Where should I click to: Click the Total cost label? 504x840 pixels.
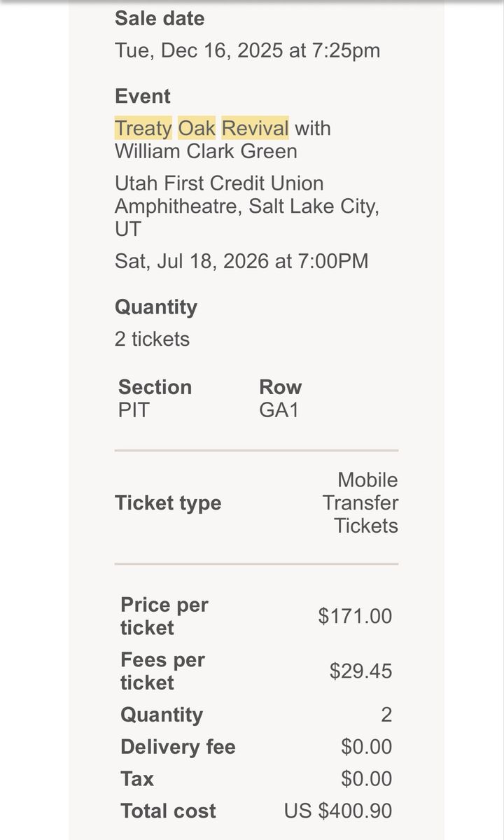tap(168, 811)
